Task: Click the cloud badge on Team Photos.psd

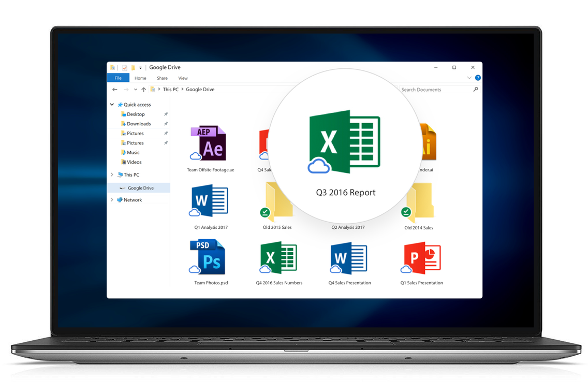Action: (x=195, y=269)
